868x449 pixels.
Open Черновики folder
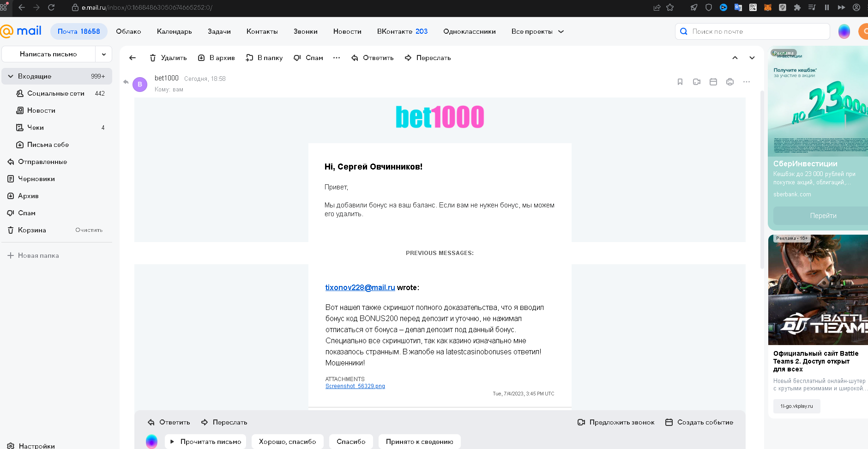pyautogui.click(x=57, y=179)
